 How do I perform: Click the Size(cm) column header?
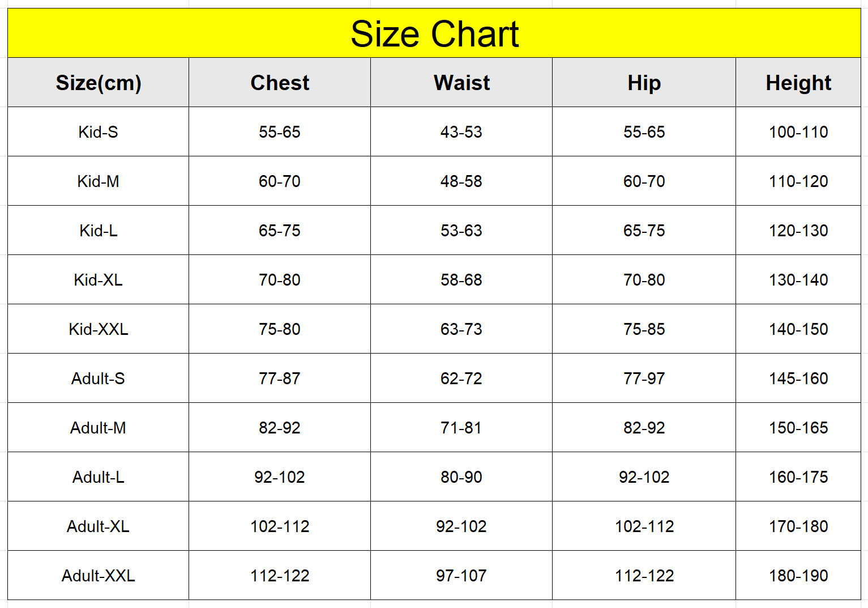coord(99,82)
